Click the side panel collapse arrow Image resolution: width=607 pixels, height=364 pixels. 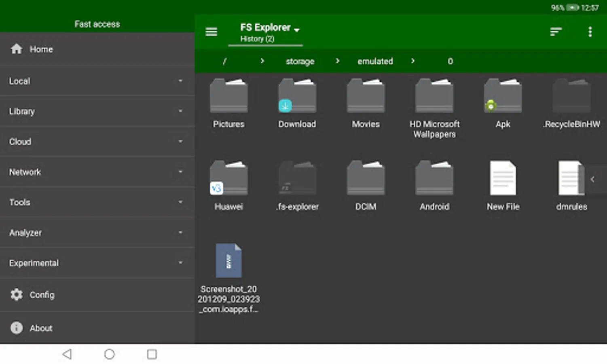(x=592, y=179)
